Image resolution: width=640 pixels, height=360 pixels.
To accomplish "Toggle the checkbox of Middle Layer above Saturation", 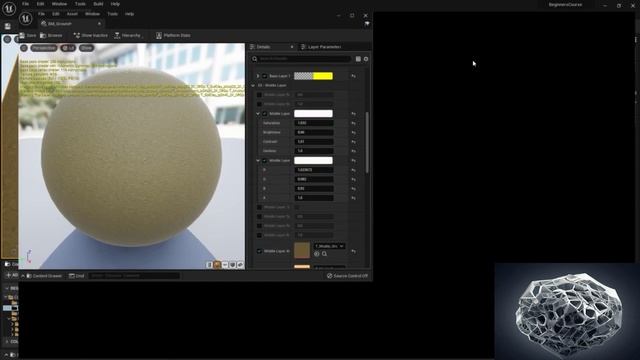I will point(265,114).
